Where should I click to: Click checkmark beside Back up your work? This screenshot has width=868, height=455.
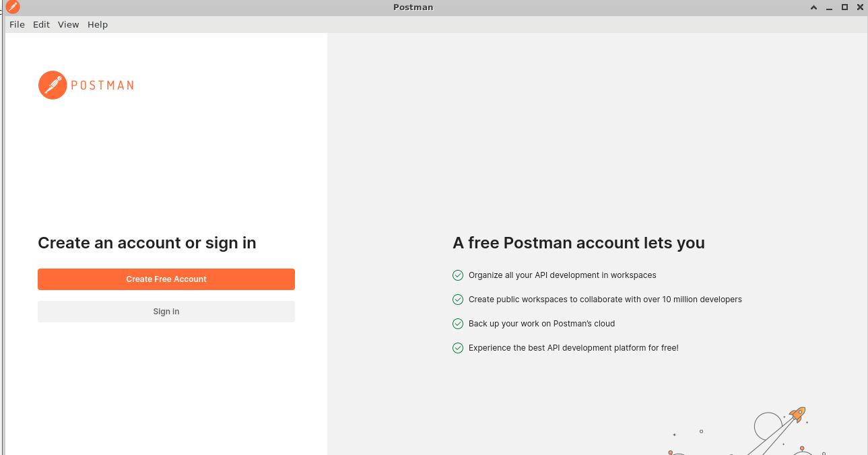[x=458, y=324]
